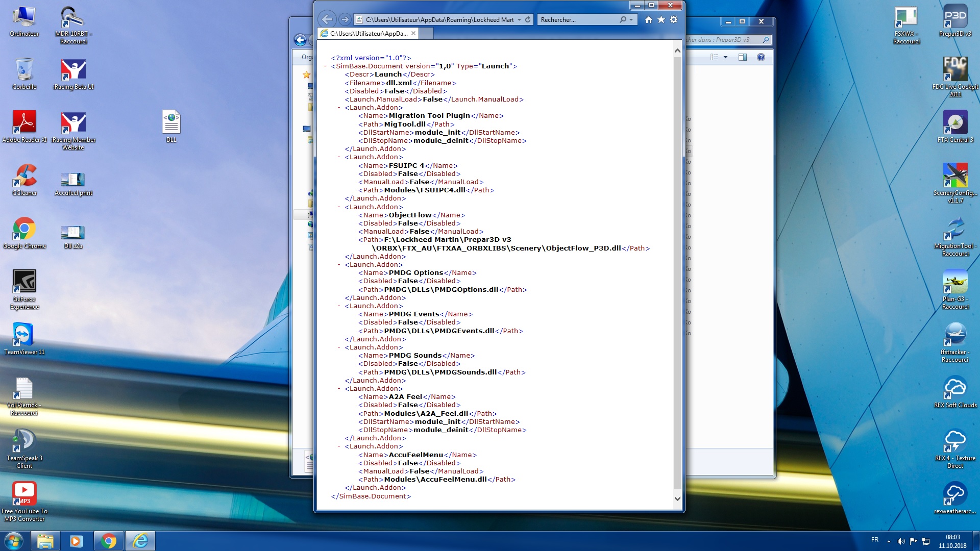The height and width of the screenshot is (551, 980).
Task: Collapse the SimBase.Document XML node
Action: tap(326, 66)
